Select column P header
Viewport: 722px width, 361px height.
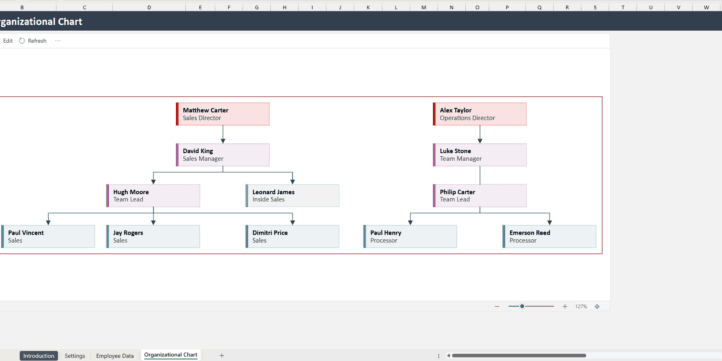pyautogui.click(x=507, y=7)
